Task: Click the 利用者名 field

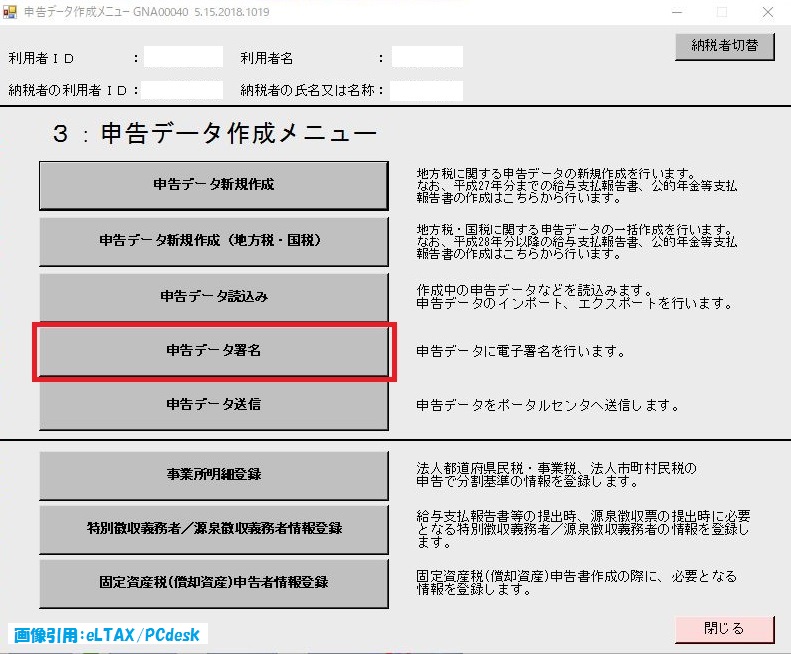Action: tap(427, 57)
